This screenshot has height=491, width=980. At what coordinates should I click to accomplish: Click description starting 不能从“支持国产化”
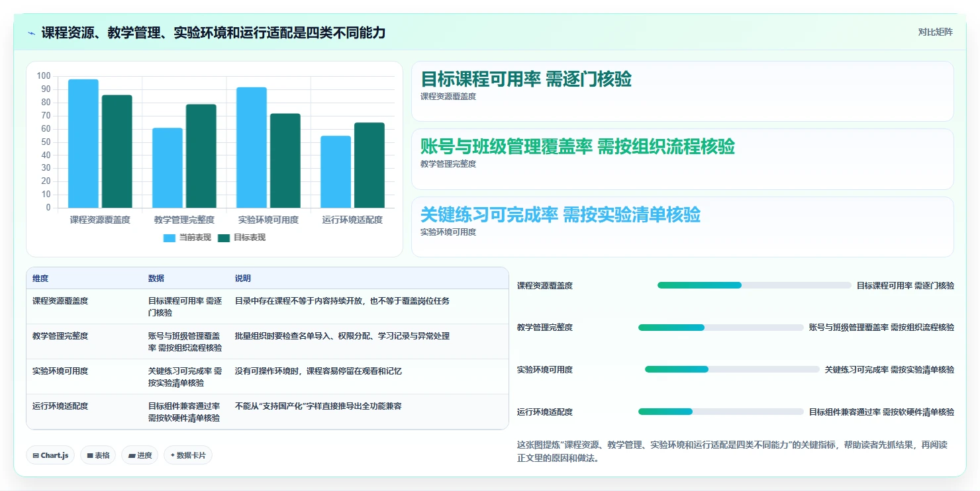[x=318, y=406]
